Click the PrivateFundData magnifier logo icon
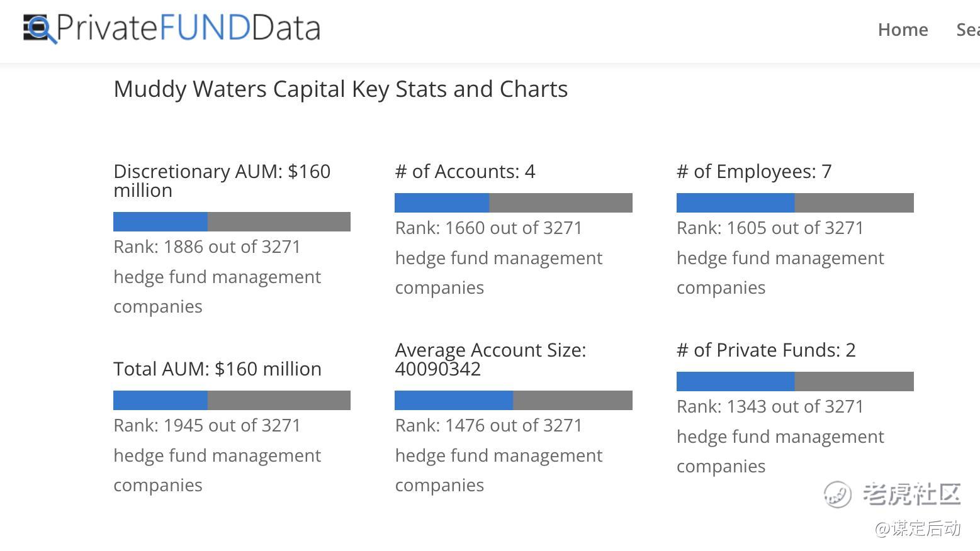980x551 pixels. point(39,28)
